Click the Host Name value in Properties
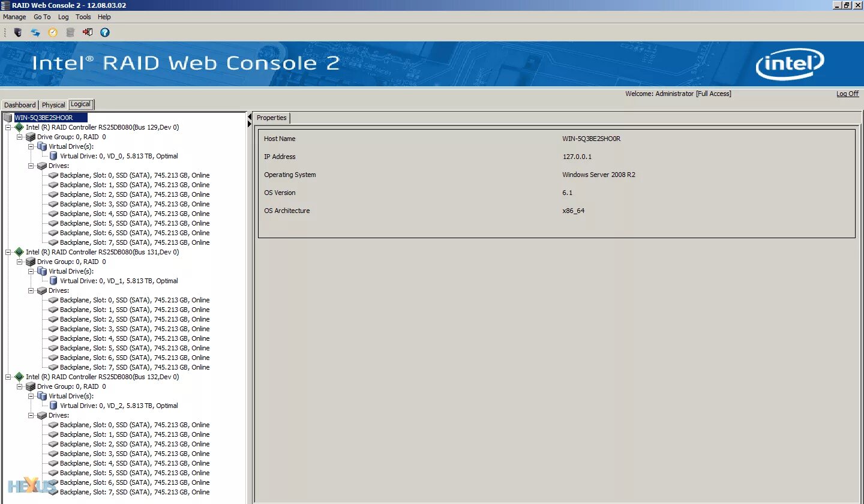This screenshot has height=504, width=864. (x=591, y=139)
